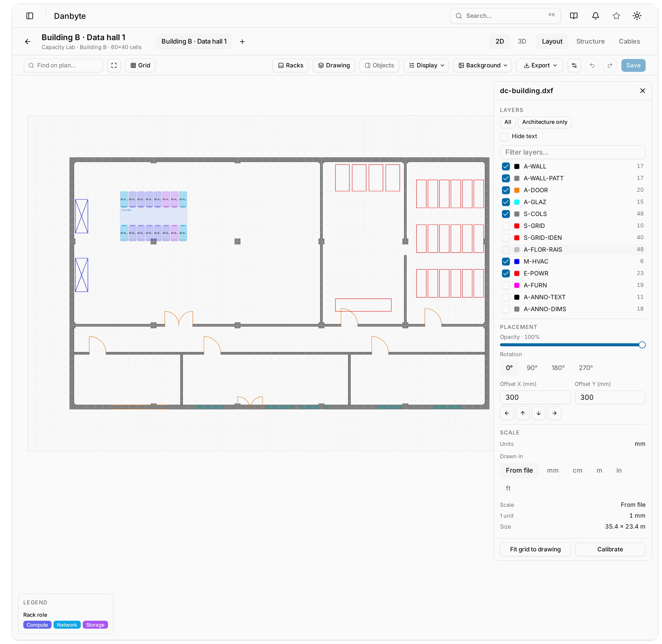
Task: Click the Racks toolbar button
Action: tap(291, 65)
